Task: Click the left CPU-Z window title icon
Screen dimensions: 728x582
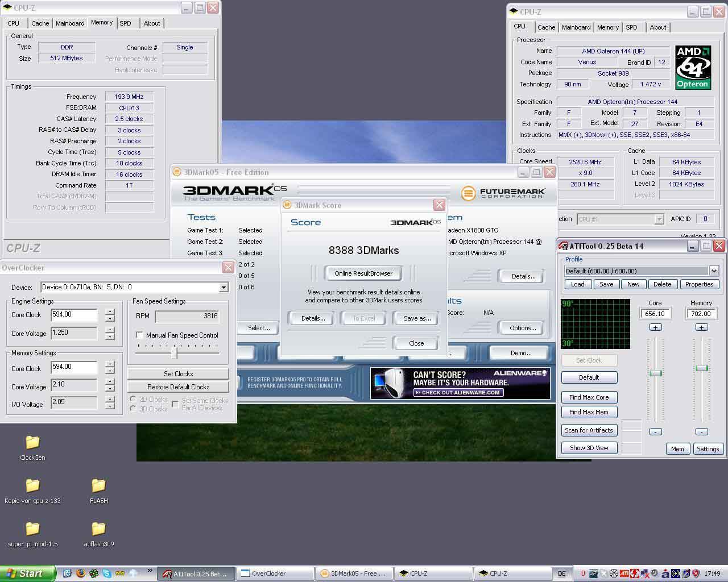Action: pyautogui.click(x=7, y=8)
